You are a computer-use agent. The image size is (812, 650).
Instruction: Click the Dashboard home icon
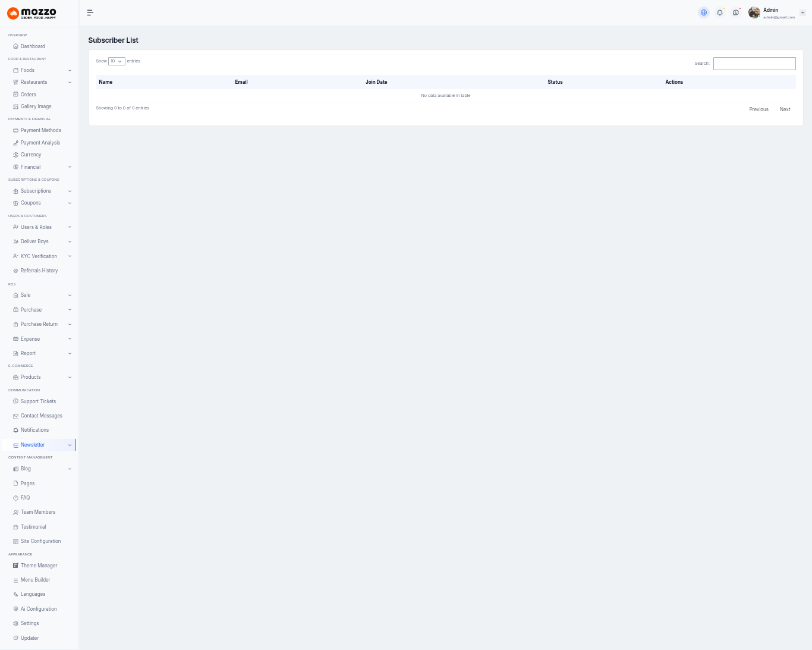tap(16, 46)
